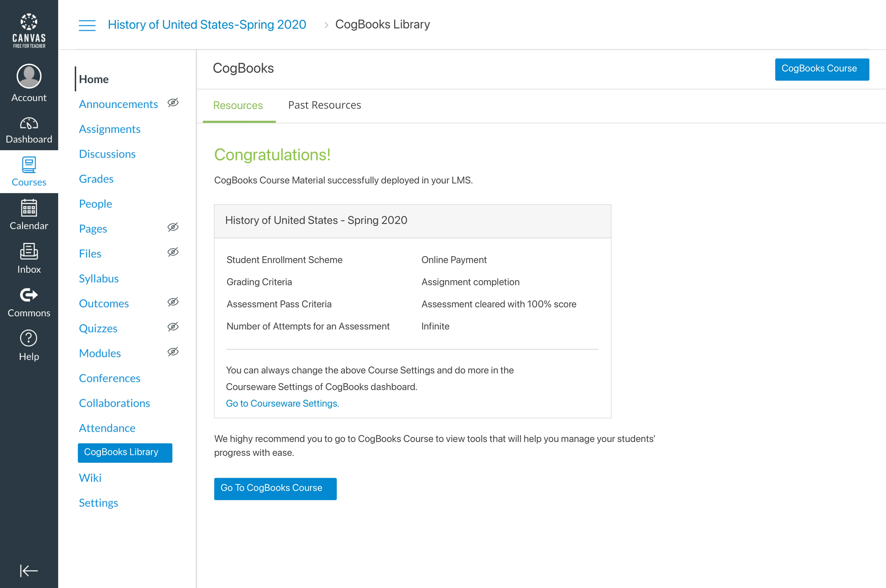Open Go to Courseware Settings link
Image resolution: width=886 pixels, height=588 pixels.
pyautogui.click(x=282, y=403)
